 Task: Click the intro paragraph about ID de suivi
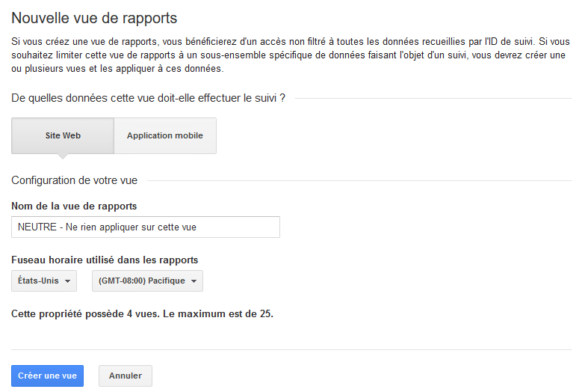(x=291, y=55)
